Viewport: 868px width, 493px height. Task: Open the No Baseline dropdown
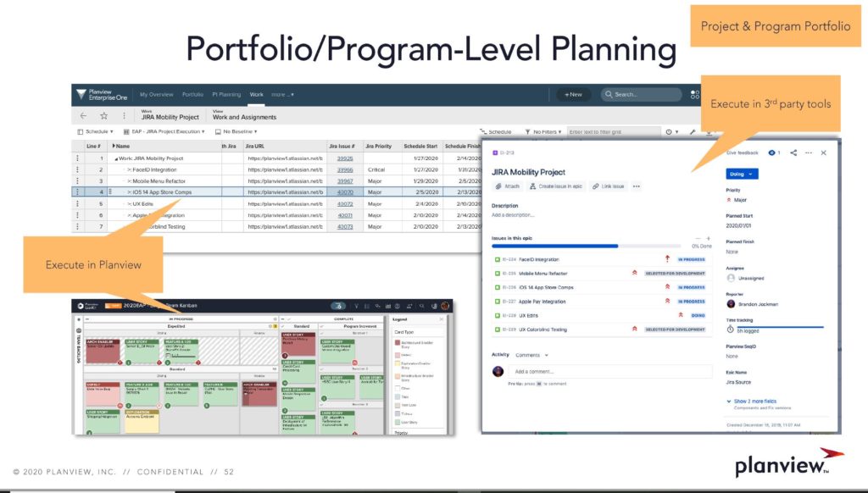(x=236, y=131)
